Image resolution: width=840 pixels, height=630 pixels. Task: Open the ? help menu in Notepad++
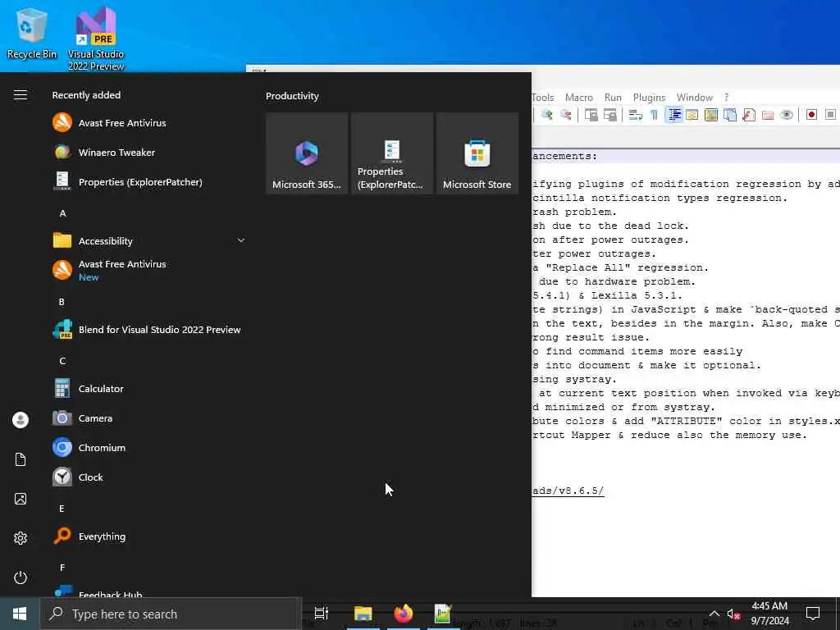coord(727,98)
